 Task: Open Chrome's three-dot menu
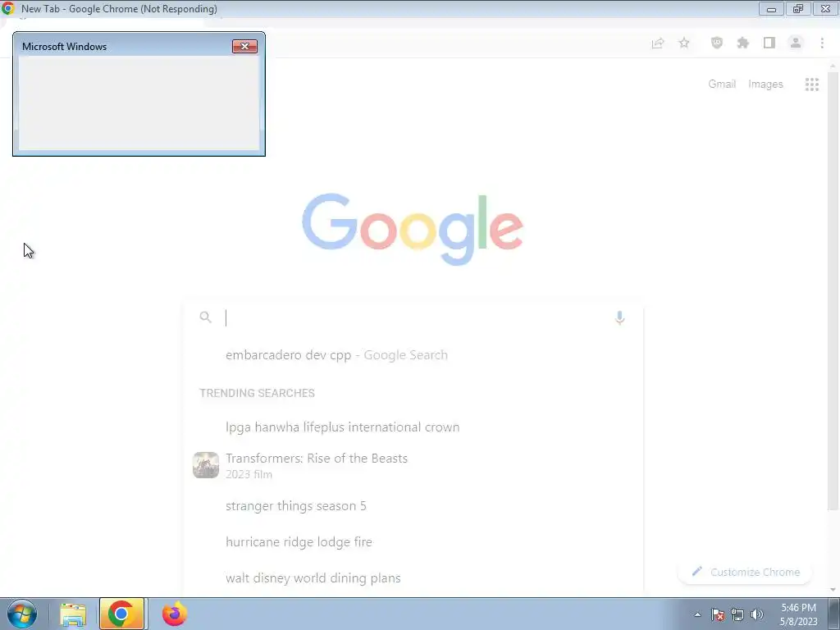coord(822,43)
